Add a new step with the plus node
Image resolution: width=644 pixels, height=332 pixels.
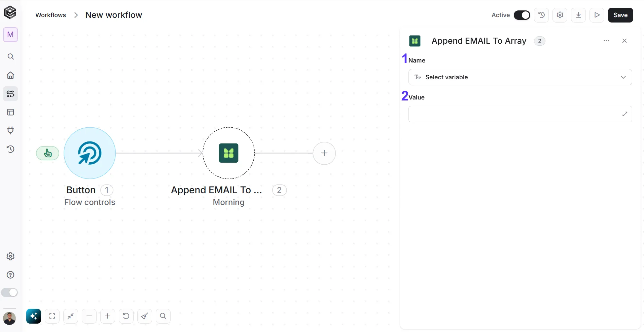pos(324,153)
